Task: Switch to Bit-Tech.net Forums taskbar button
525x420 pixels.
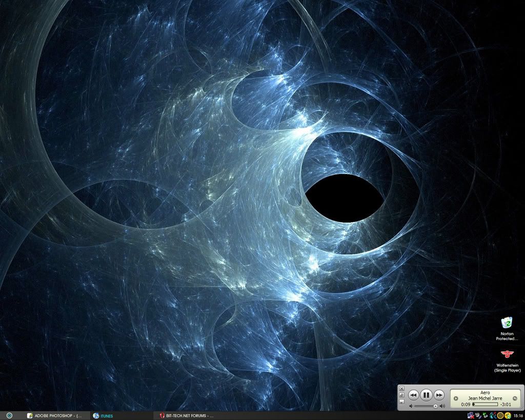Action: pyautogui.click(x=188, y=416)
